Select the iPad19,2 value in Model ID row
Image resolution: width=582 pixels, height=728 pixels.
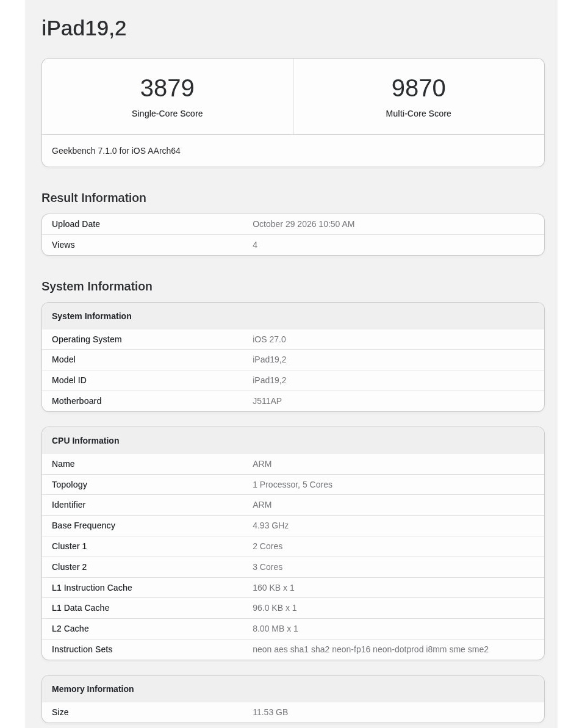(269, 380)
